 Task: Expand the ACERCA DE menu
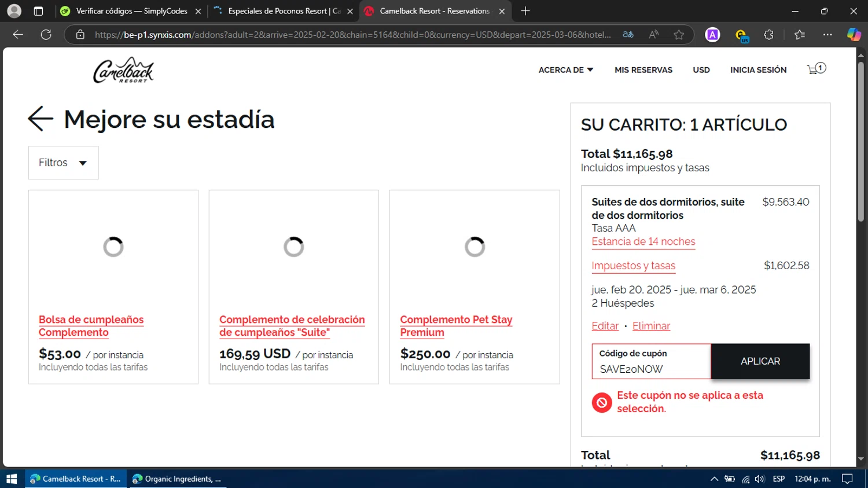(566, 70)
